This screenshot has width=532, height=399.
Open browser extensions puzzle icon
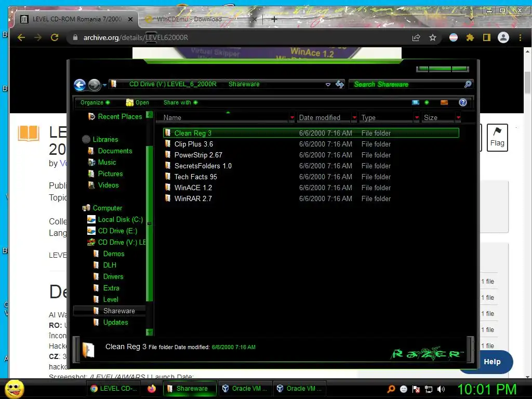coord(470,37)
